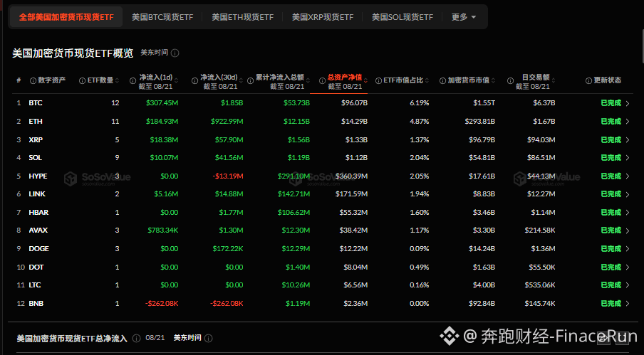Open SOL row details chevron arrow
Screen dimensions: 644x355
click(x=628, y=158)
